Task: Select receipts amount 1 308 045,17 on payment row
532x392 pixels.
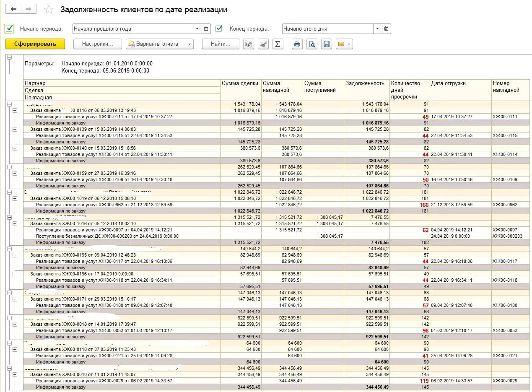Action: pos(329,236)
